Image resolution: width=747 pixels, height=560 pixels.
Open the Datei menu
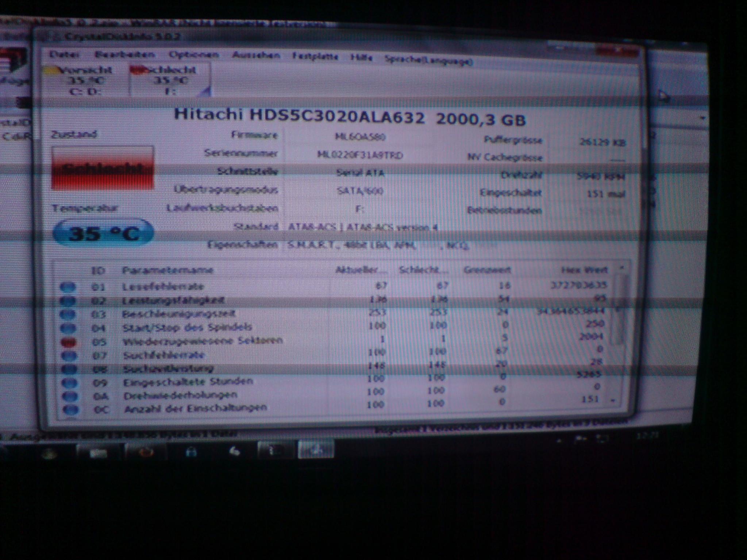coord(64,55)
